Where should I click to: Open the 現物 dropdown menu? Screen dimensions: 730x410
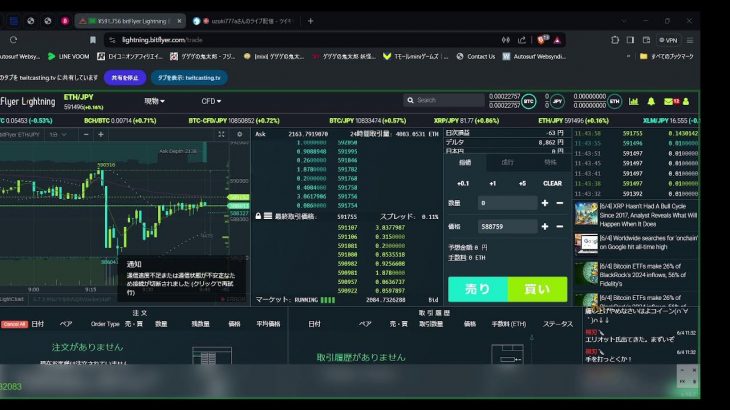pos(154,101)
